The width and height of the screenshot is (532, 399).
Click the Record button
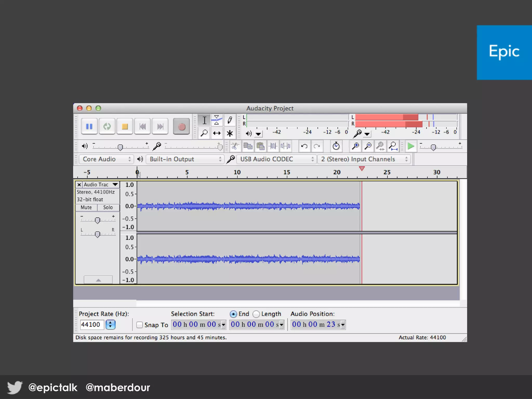181,127
